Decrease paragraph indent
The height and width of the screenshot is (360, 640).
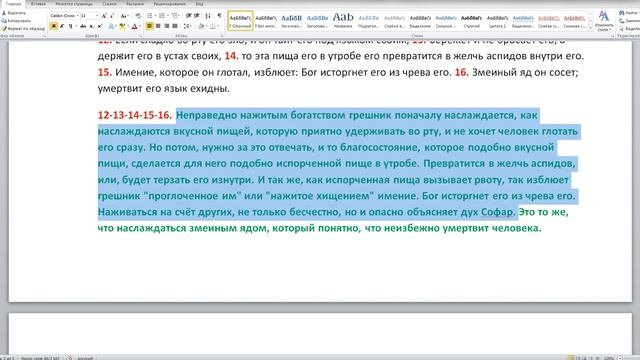pos(188,16)
